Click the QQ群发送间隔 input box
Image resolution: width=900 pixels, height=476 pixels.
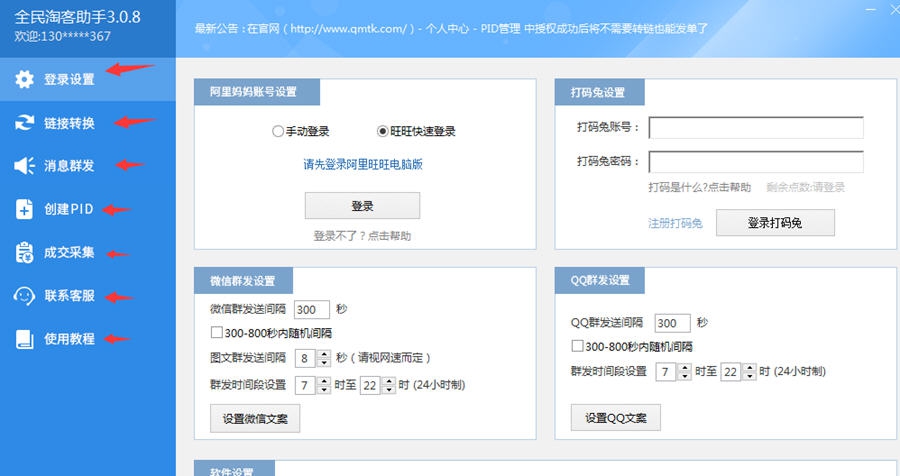tap(672, 323)
